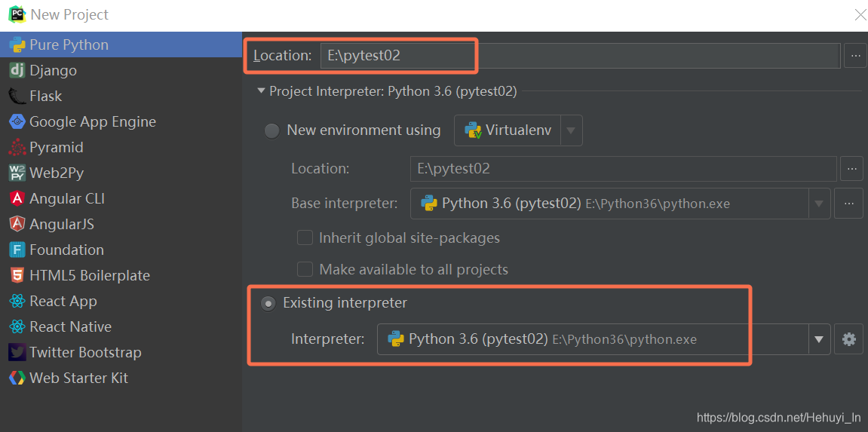Screen dimensions: 868x432
Task: Pick the Google App Engine icon
Action: [x=17, y=121]
